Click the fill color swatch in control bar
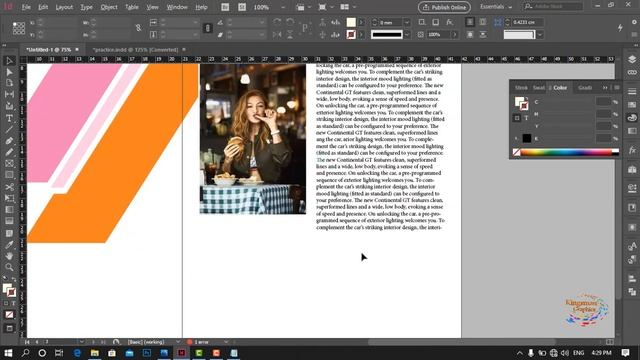The width and height of the screenshot is (640, 360). click(351, 22)
